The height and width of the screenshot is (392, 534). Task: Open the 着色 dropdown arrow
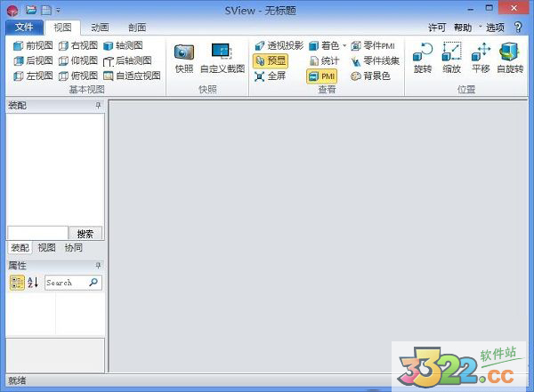click(x=344, y=45)
